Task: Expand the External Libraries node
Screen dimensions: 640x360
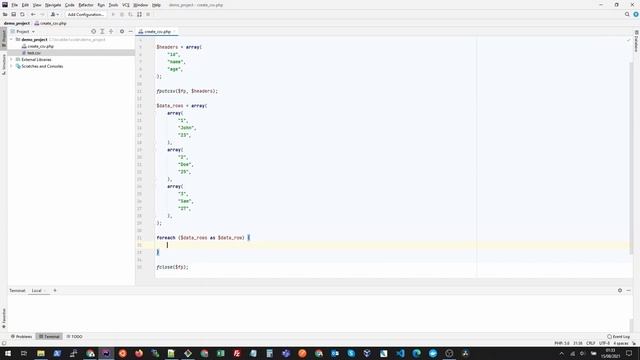Action: 11,60
